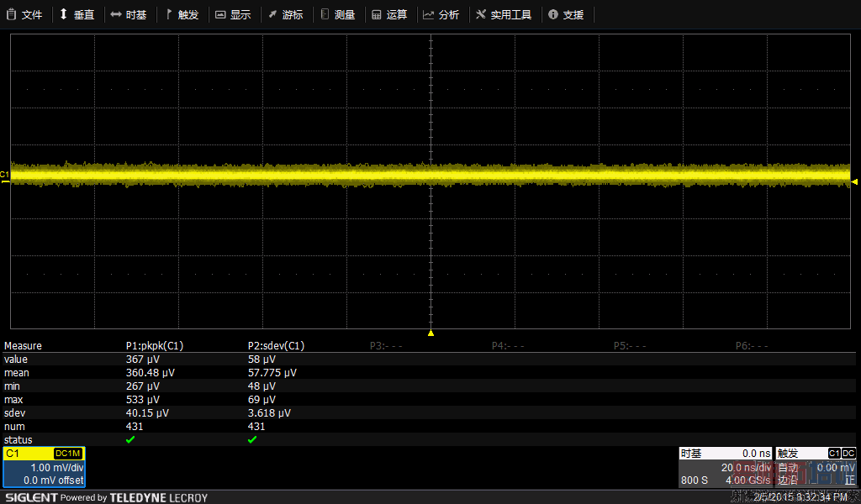Click the P2 sdev 3.618 µV

tap(270, 413)
